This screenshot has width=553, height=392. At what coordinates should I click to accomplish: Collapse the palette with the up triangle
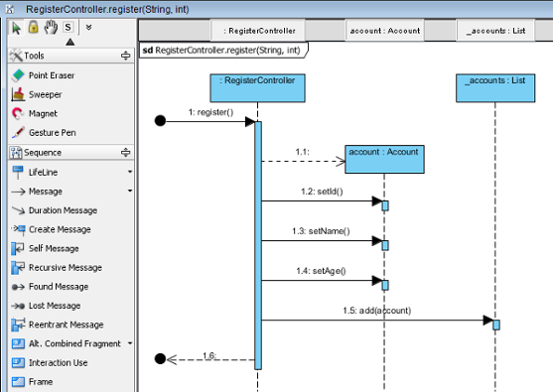coord(70,42)
